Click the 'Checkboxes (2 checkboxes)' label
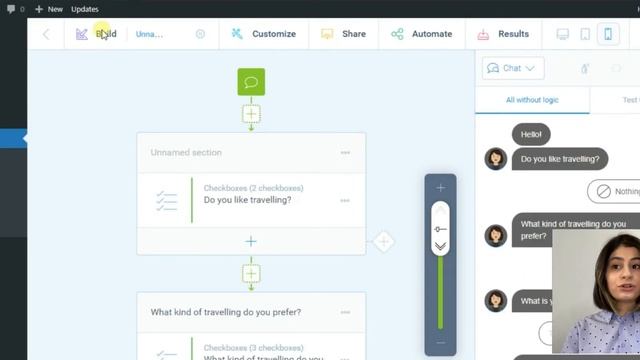This screenshot has width=640, height=360. point(253,188)
